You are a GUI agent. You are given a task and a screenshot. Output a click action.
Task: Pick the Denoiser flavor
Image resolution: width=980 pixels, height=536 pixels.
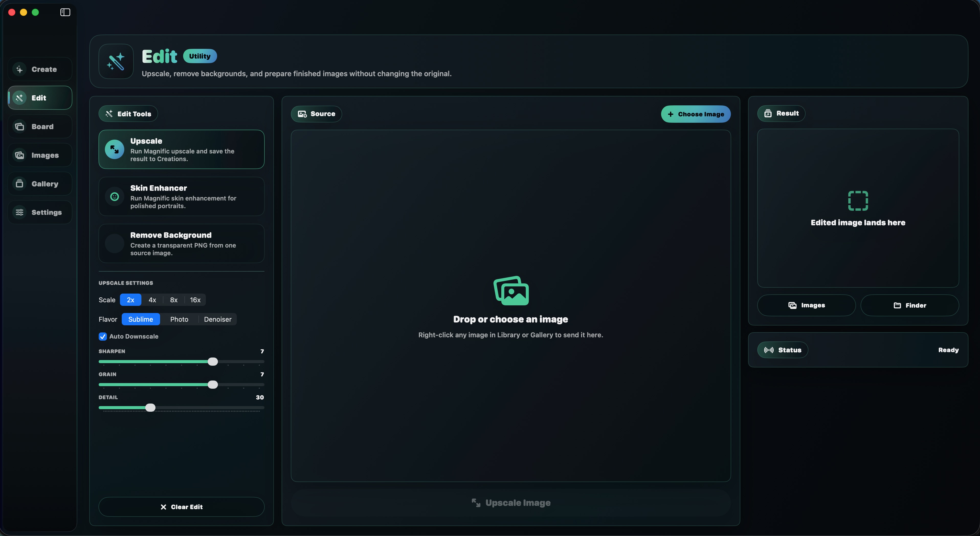[x=218, y=319]
